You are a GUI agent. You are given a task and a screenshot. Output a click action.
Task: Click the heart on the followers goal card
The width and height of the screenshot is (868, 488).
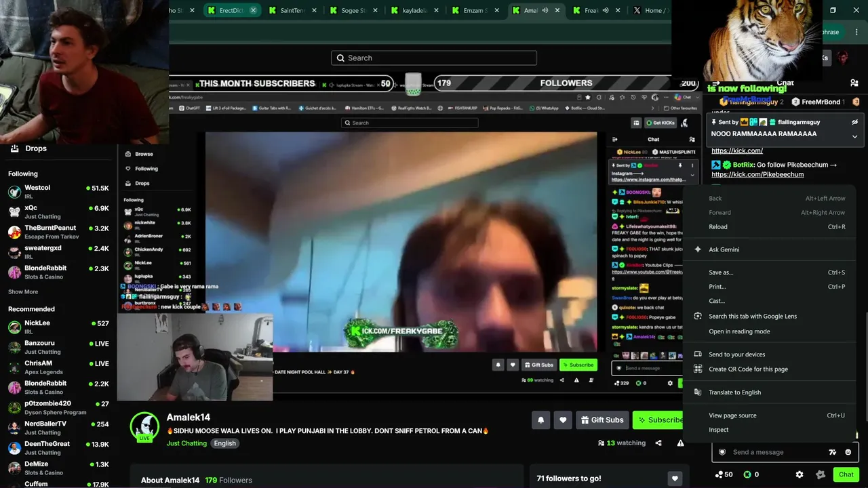(x=674, y=479)
